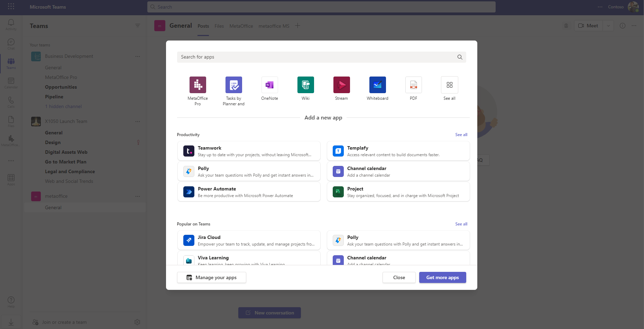Open the Opportunities channel
The image size is (644, 329).
click(61, 87)
